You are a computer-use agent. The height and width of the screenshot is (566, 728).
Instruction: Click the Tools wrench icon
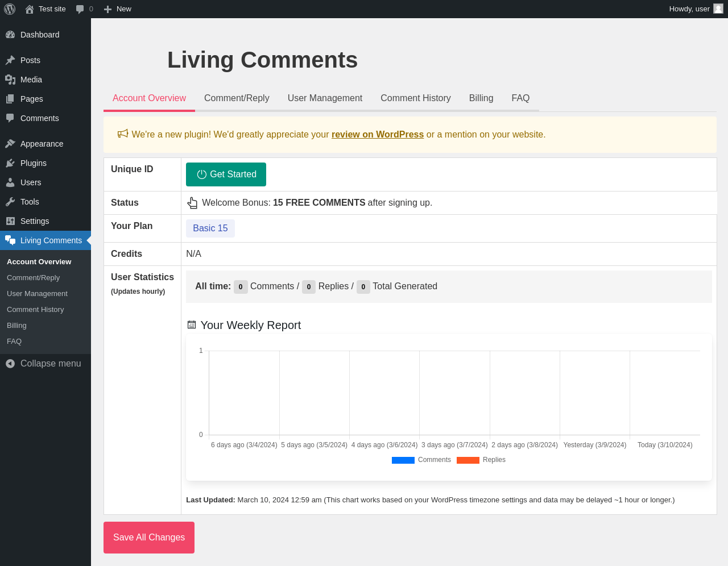[10, 202]
